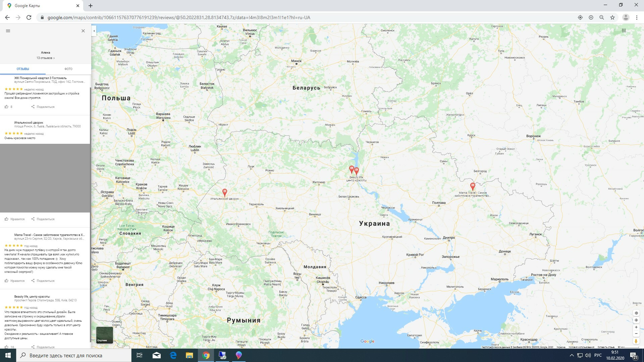Switch to the satellite layer thumbnail
Screen dimensions: 644x362
(x=104, y=335)
